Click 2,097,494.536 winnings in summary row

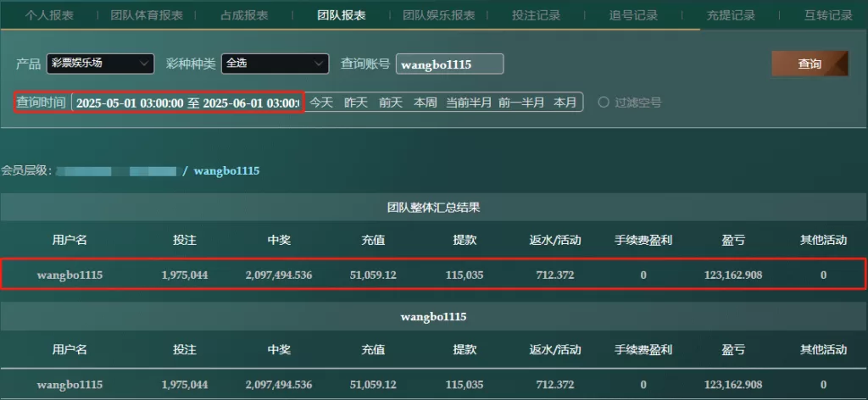click(x=279, y=275)
